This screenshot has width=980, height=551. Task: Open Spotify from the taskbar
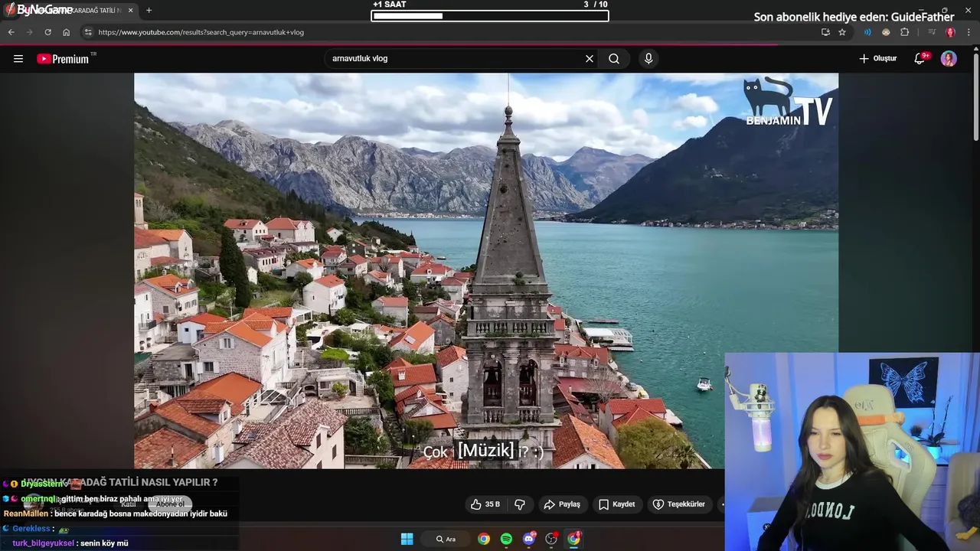(x=506, y=539)
